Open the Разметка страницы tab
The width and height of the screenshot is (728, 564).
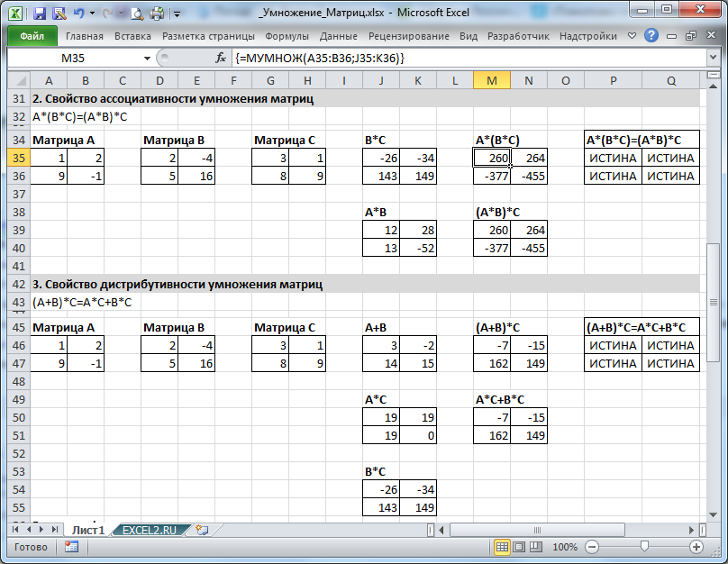[x=208, y=36]
